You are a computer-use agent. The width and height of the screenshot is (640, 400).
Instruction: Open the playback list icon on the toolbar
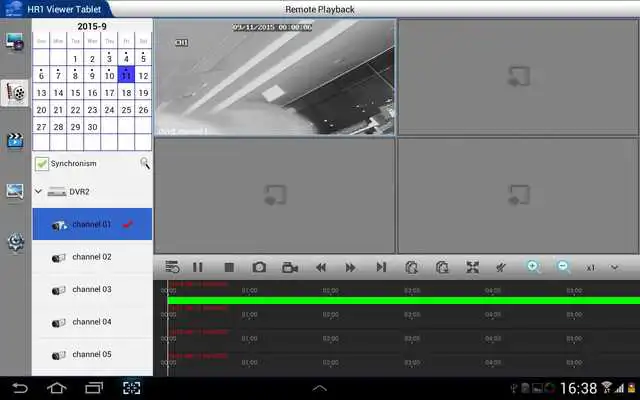point(172,267)
